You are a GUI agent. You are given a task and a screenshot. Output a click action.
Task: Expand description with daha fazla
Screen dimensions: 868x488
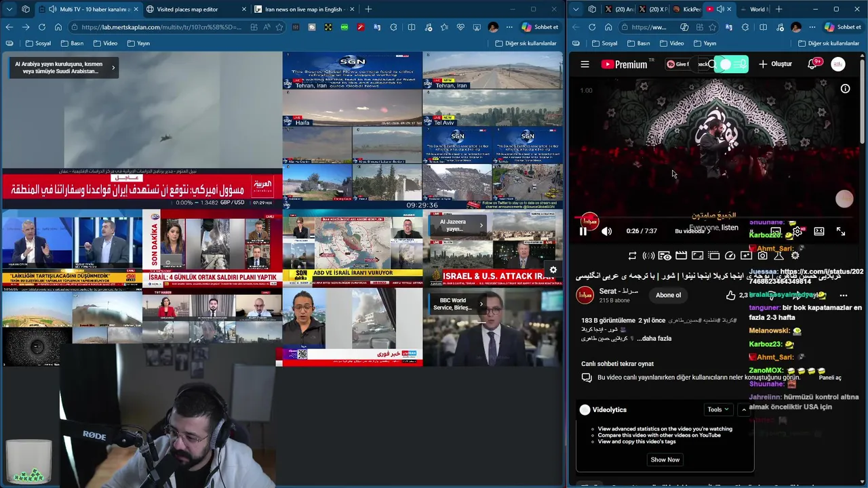coord(656,338)
